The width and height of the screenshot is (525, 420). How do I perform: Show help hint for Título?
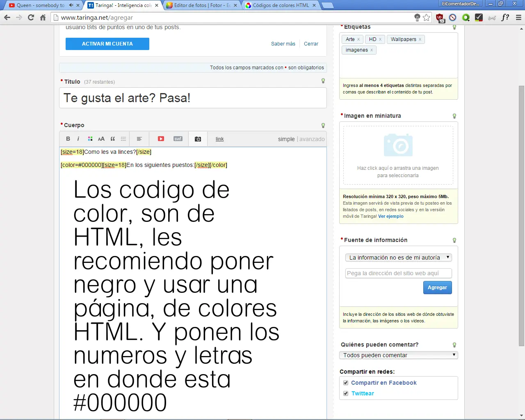pyautogui.click(x=323, y=81)
